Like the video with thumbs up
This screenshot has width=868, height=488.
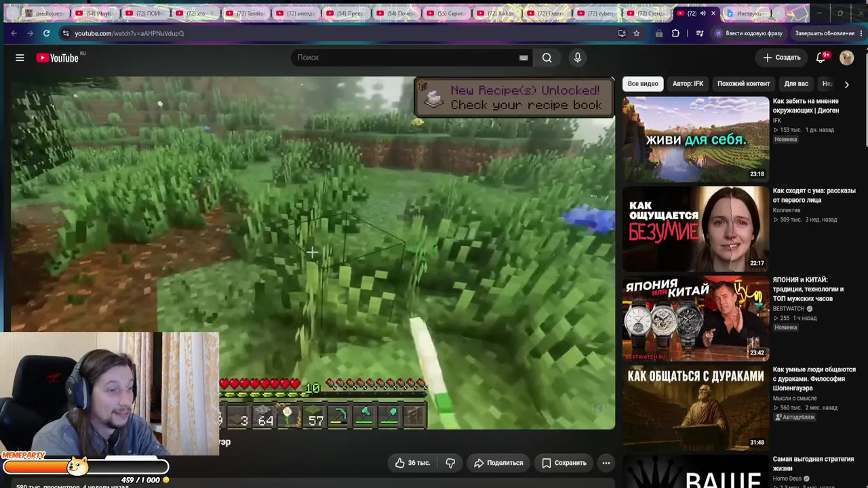pos(413,463)
